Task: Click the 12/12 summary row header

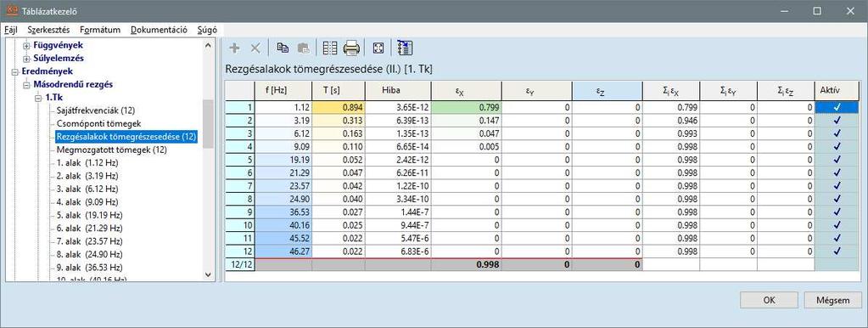Action: (x=239, y=265)
